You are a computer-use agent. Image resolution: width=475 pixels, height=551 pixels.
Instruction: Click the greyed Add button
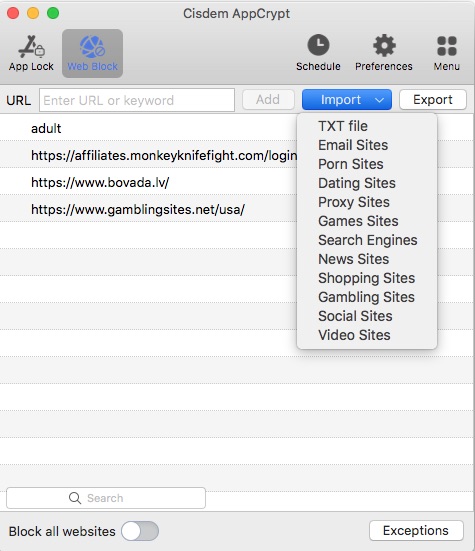pos(268,100)
